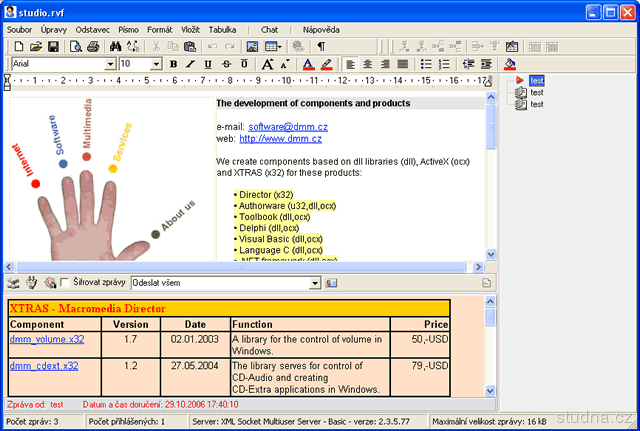Click the font color icon
640x431 pixels.
coord(308,64)
